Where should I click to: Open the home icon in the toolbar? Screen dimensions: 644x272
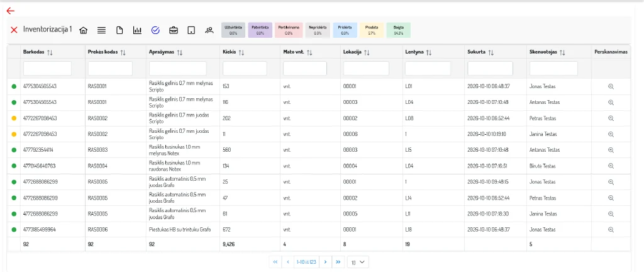[x=84, y=30]
